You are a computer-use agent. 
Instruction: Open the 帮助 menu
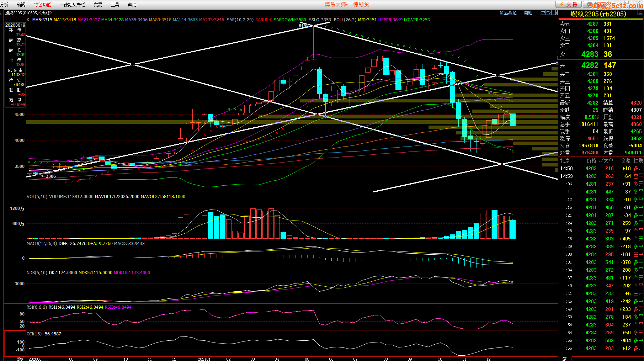(x=132, y=5)
